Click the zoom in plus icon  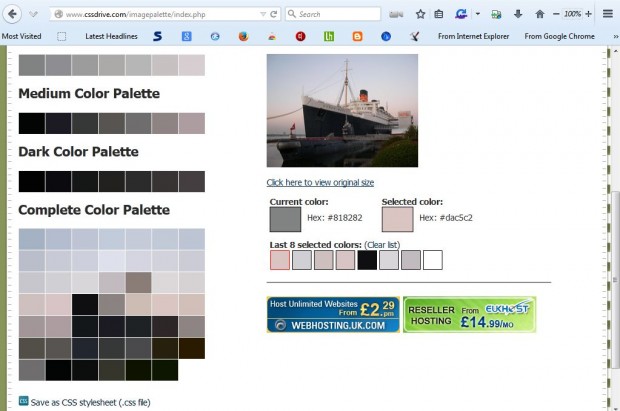[588, 14]
